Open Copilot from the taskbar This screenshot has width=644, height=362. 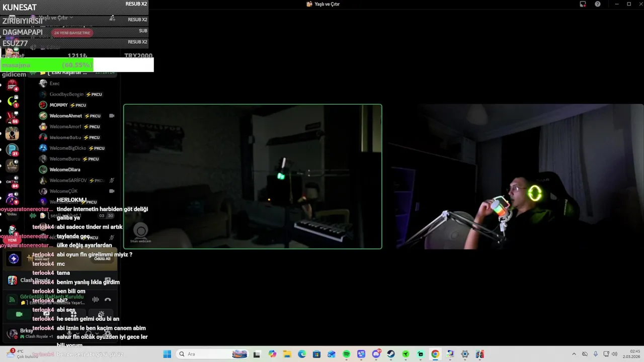click(272, 354)
